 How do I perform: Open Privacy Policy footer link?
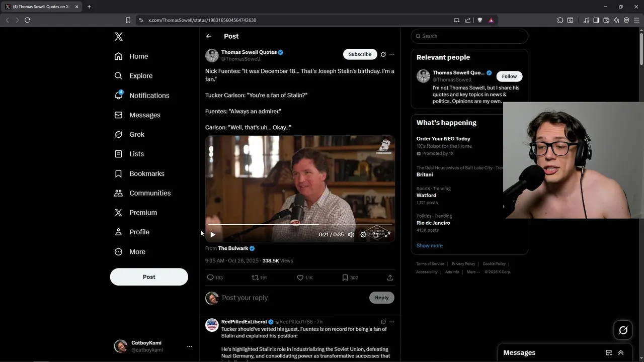(463, 264)
